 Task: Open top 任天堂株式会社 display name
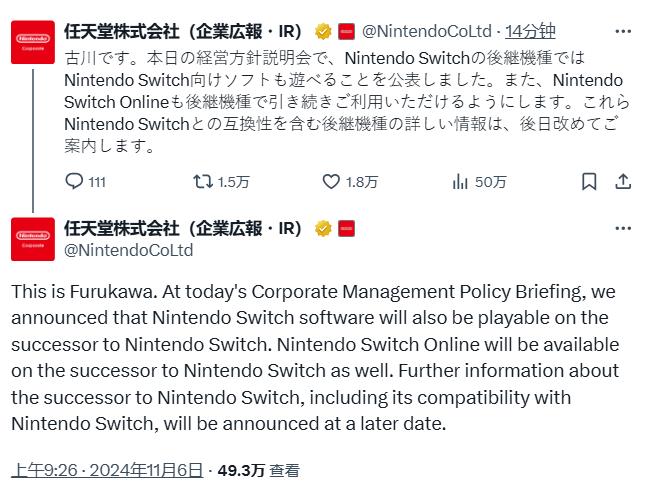click(x=186, y=29)
